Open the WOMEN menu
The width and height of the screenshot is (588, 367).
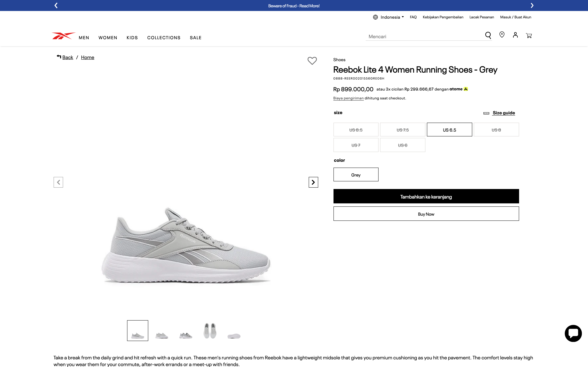coord(108,38)
